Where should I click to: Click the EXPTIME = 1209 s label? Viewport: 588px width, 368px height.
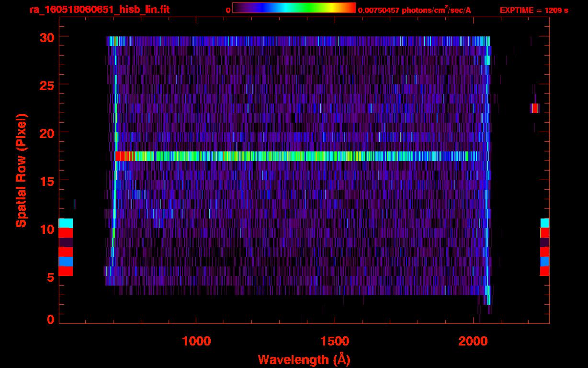tap(534, 10)
